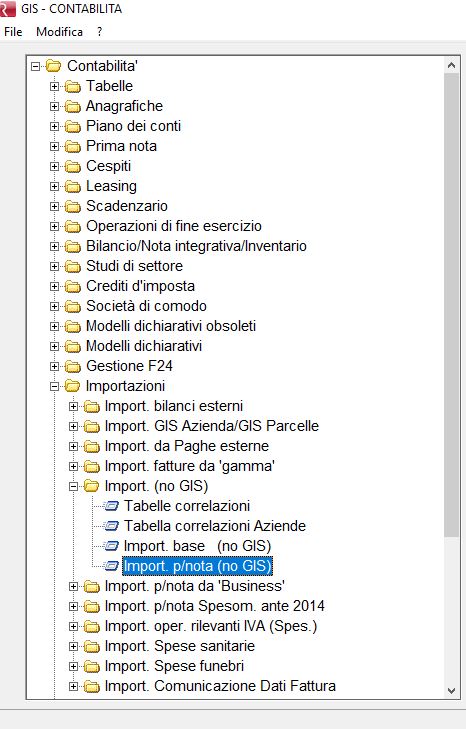
Task: Click the Import. p/nota (no GIS) icon
Action: pyautogui.click(x=111, y=566)
